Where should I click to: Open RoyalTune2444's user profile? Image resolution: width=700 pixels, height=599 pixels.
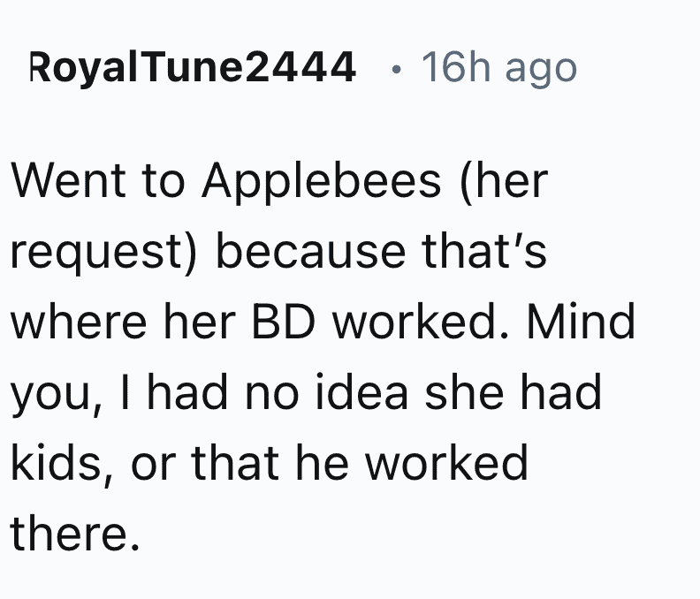[192, 68]
